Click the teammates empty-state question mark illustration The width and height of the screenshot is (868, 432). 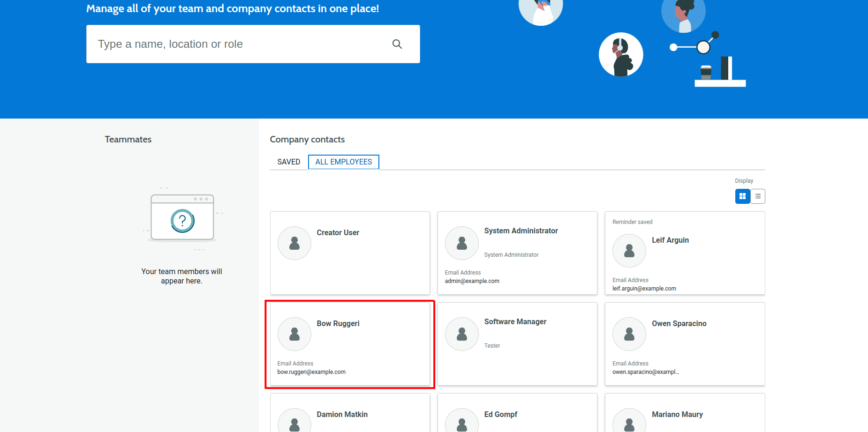click(x=182, y=221)
